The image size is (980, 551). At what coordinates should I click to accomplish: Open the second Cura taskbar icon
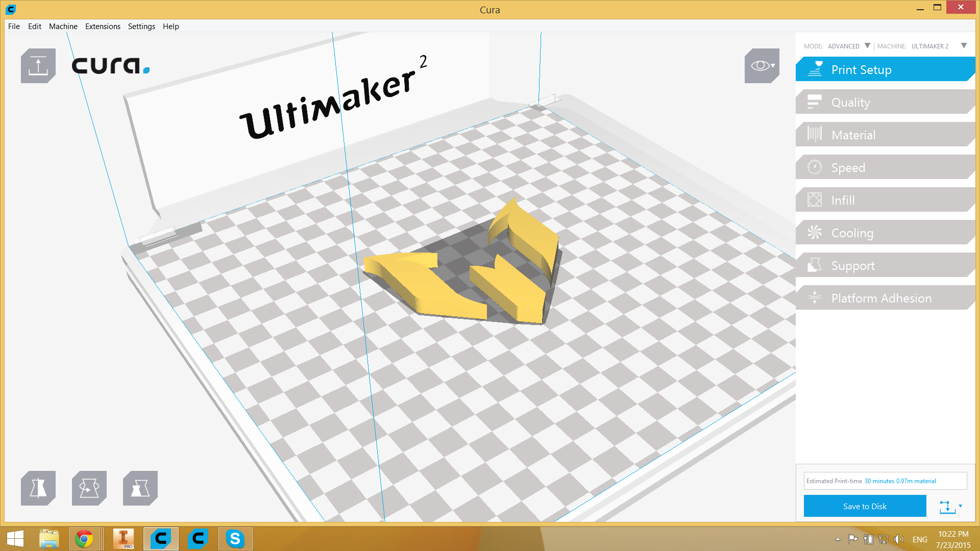(198, 539)
